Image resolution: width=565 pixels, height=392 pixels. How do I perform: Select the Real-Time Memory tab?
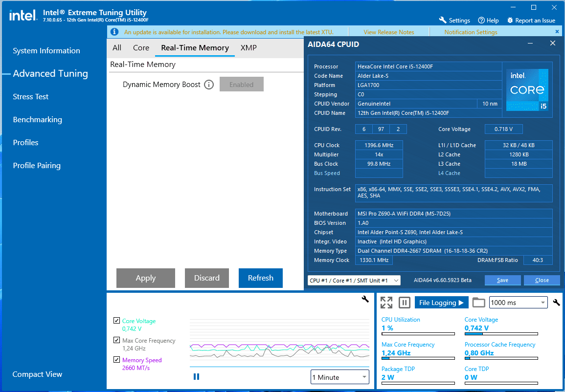point(195,48)
